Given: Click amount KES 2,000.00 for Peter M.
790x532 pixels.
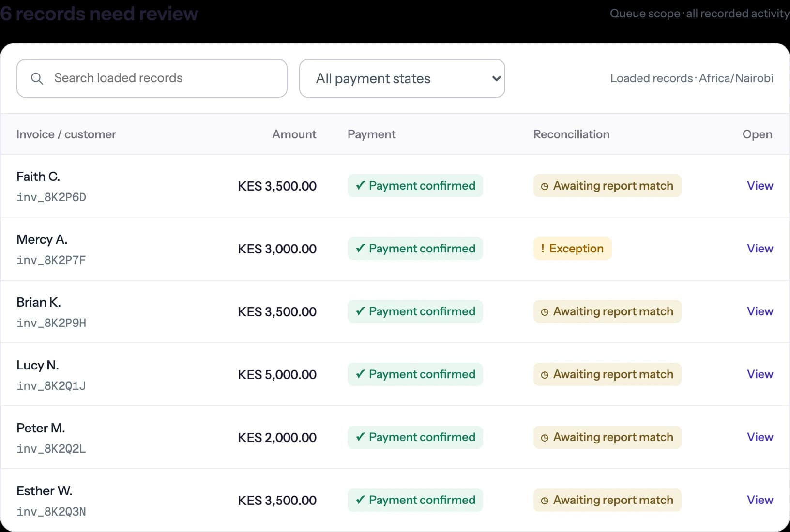Looking at the screenshot, I should click(277, 438).
